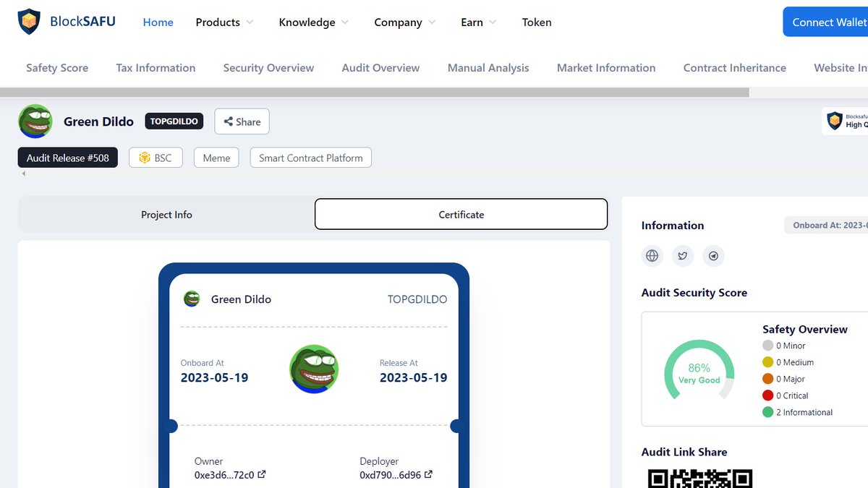
Task: Click TOPGDILDO text on certificate card
Action: click(x=417, y=299)
